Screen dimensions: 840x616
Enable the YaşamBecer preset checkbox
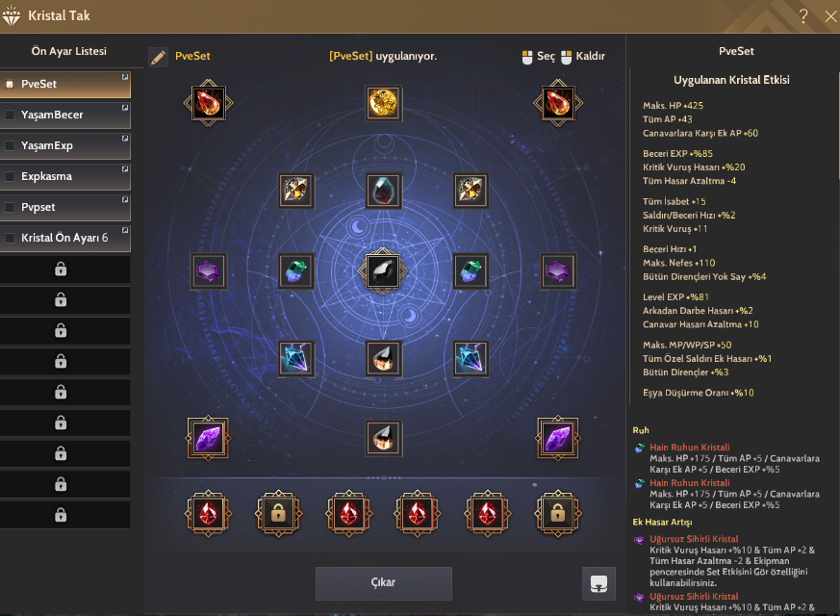click(x=10, y=115)
